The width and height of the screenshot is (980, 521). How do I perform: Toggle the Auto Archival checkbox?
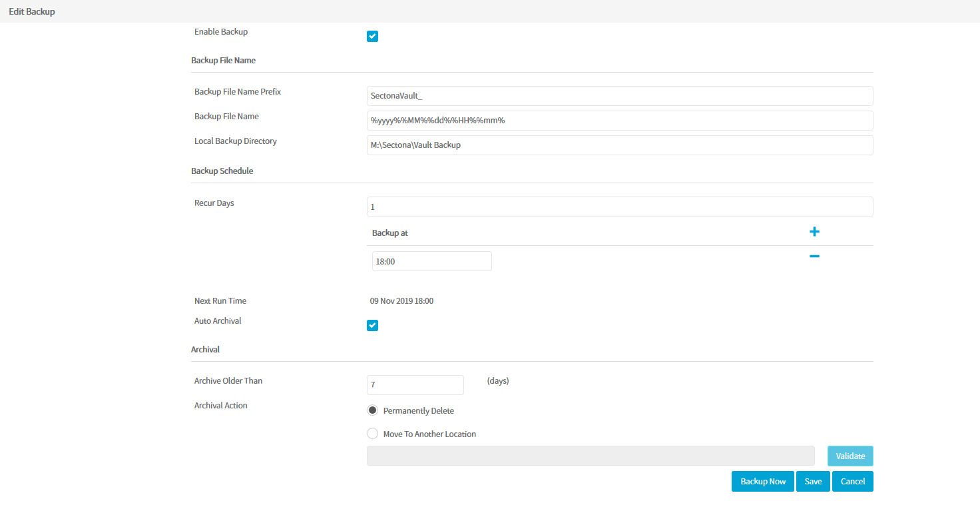coord(373,326)
